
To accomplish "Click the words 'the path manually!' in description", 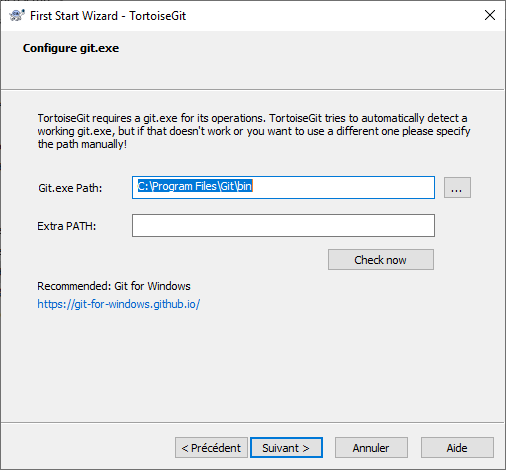I will coord(82,144).
